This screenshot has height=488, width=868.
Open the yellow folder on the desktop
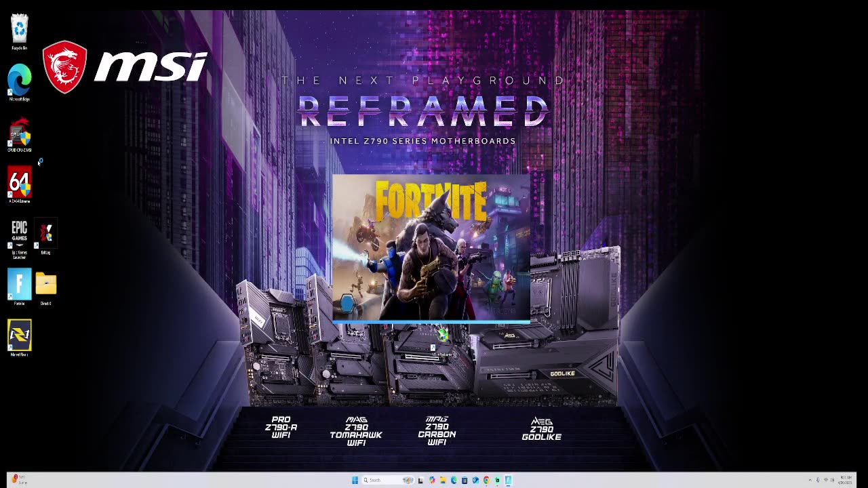(x=46, y=287)
